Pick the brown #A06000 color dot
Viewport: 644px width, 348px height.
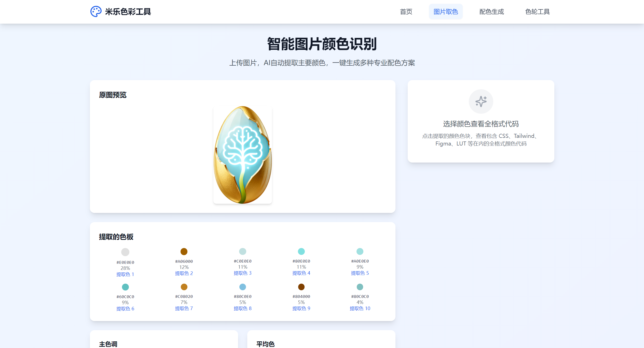(x=184, y=252)
